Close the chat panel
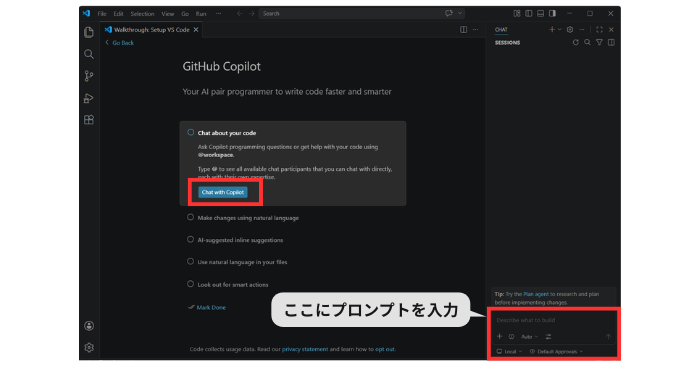698x365 pixels. pos(611,29)
